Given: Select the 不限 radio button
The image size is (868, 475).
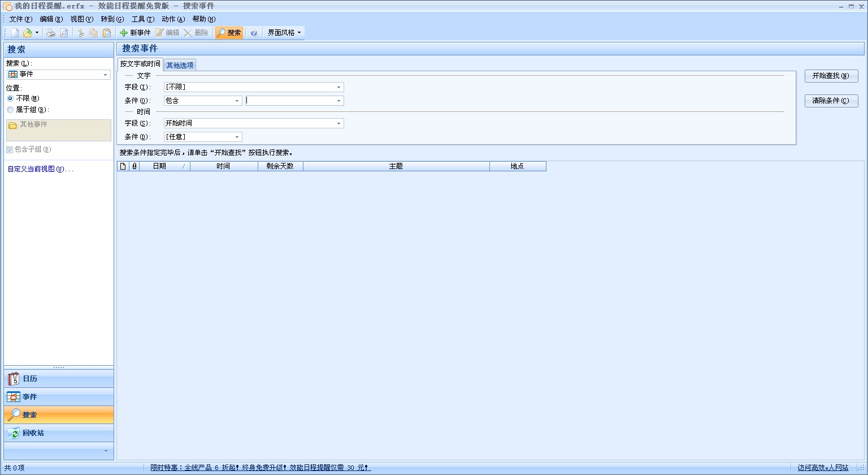Looking at the screenshot, I should click(23, 98).
